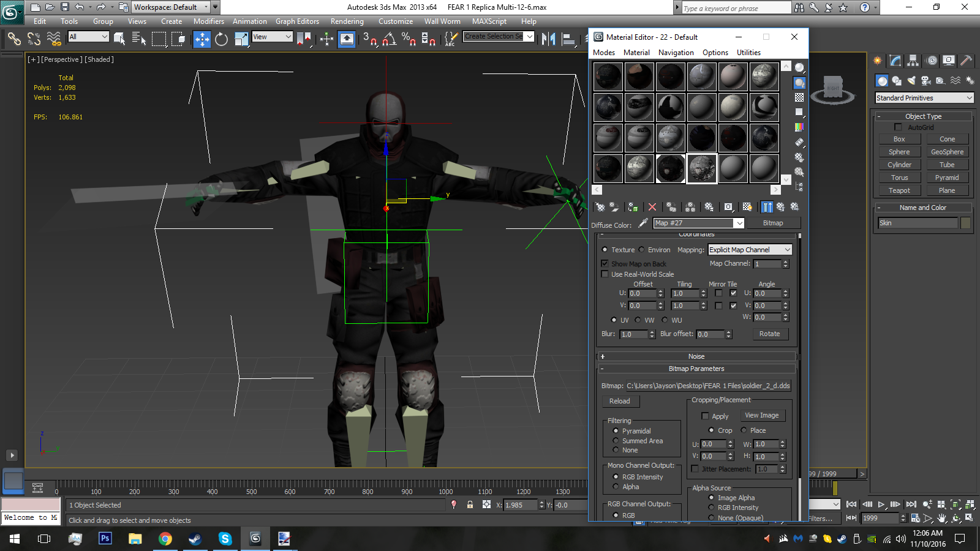Choose Summed Area filtering option
Screen dimensions: 980x551
pos(616,441)
